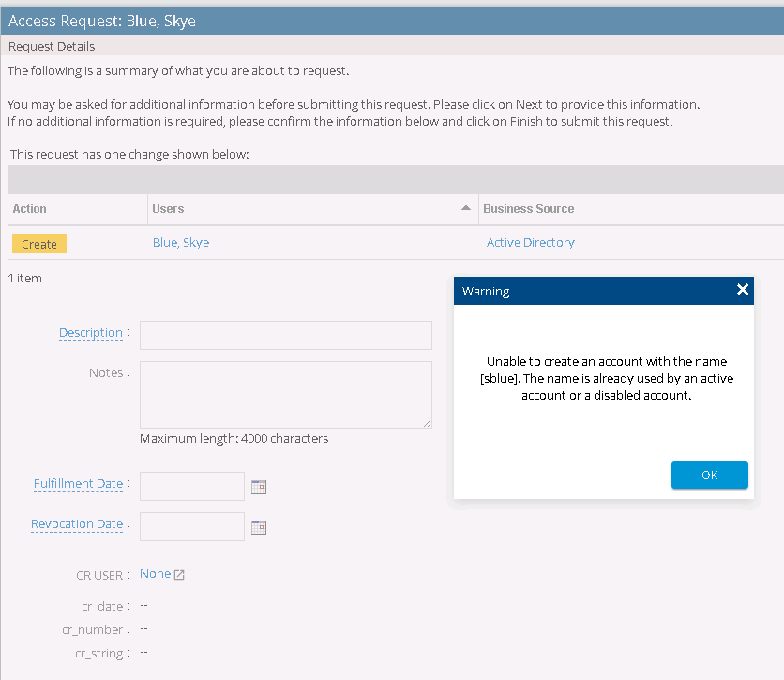The image size is (784, 680).
Task: Focus the Fulfillment Date input box
Action: (191, 487)
